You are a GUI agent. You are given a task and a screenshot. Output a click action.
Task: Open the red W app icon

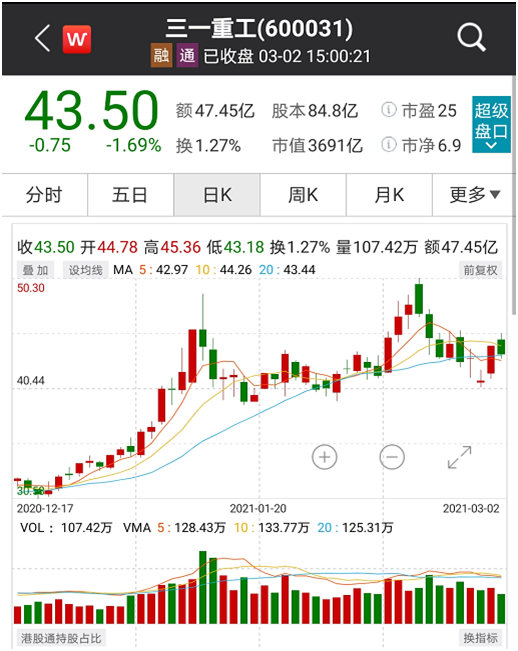click(x=77, y=39)
